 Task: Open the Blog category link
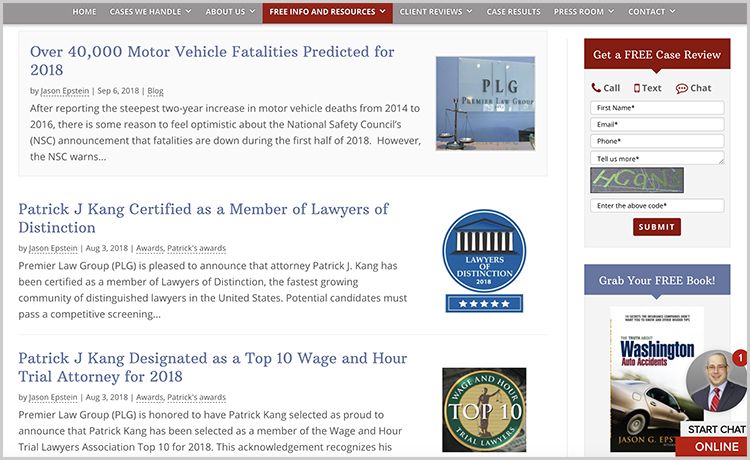point(155,91)
